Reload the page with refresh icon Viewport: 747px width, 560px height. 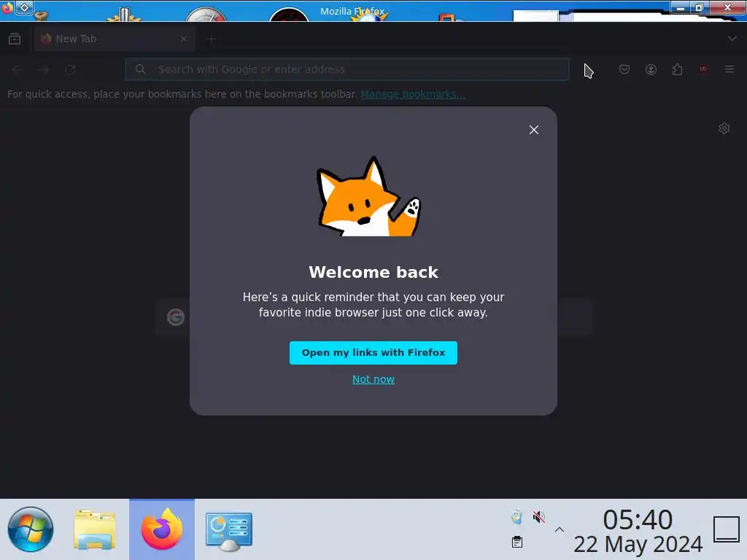click(x=71, y=70)
